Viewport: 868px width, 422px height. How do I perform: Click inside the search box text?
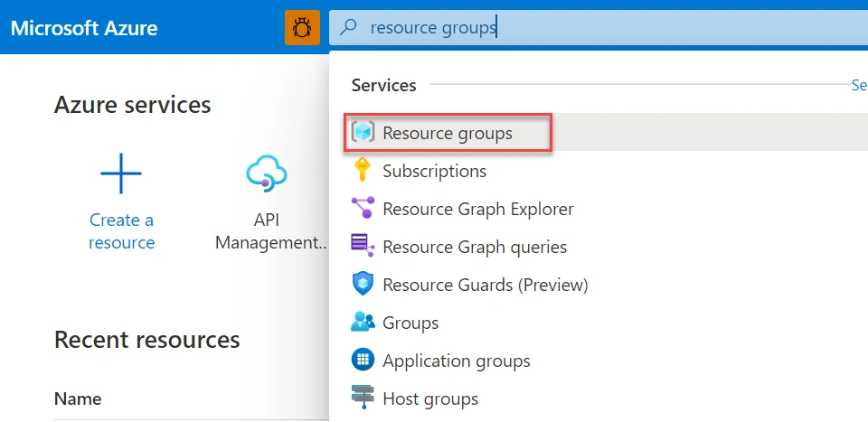(x=433, y=27)
